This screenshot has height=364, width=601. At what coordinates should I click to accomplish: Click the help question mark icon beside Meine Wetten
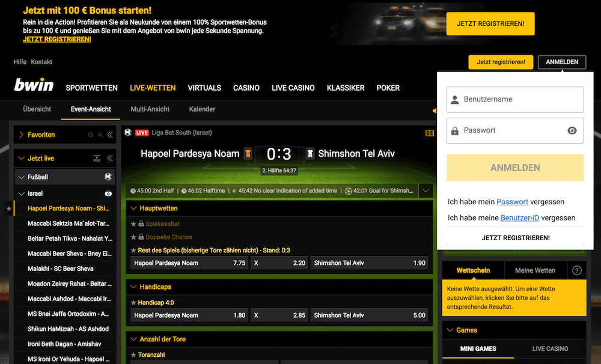[x=577, y=270]
